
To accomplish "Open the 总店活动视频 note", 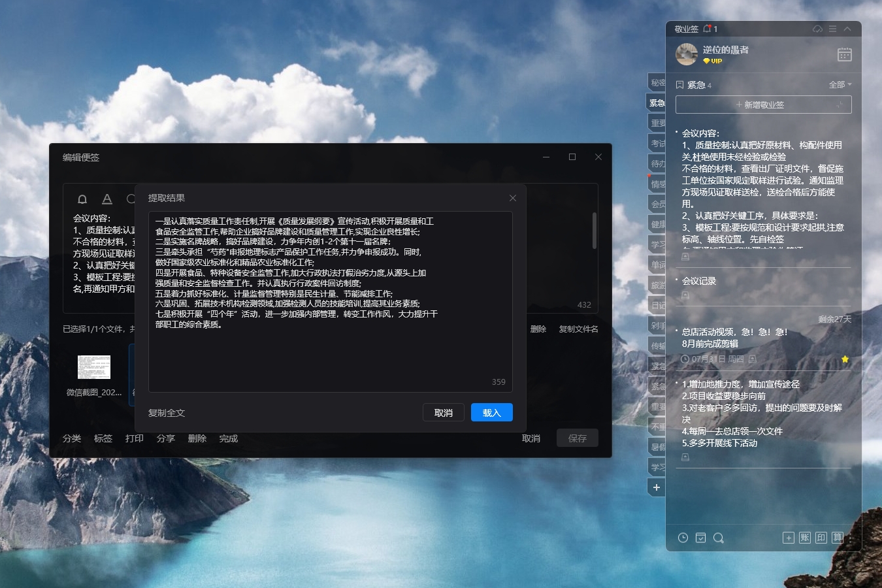I will [x=735, y=338].
